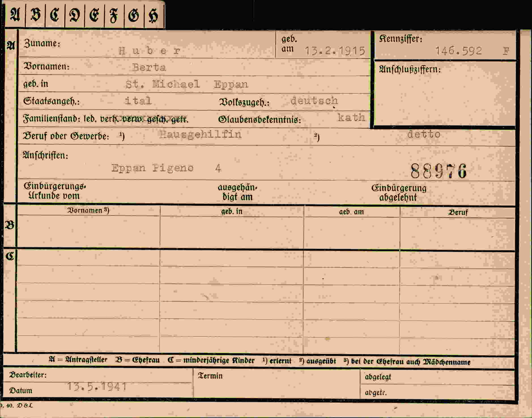This screenshot has height=418, width=532.
Task: Select the index tab letter G
Action: pos(134,16)
